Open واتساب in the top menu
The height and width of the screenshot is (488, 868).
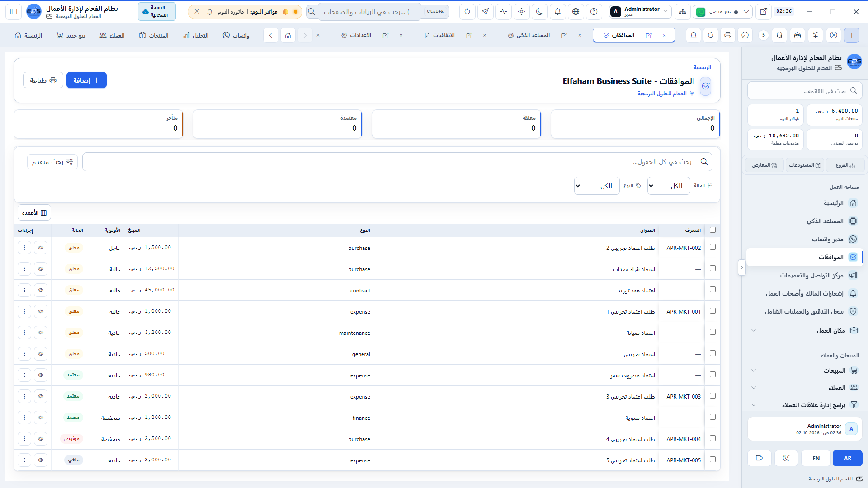(236, 35)
